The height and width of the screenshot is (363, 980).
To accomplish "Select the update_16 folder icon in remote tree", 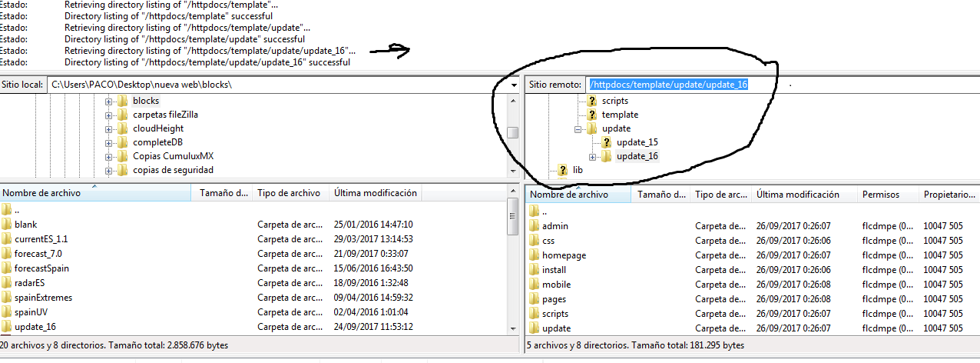I will point(607,156).
